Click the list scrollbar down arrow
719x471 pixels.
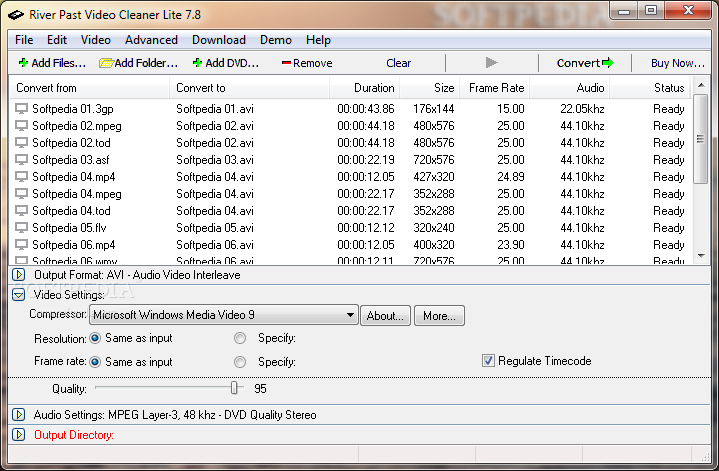click(x=701, y=256)
